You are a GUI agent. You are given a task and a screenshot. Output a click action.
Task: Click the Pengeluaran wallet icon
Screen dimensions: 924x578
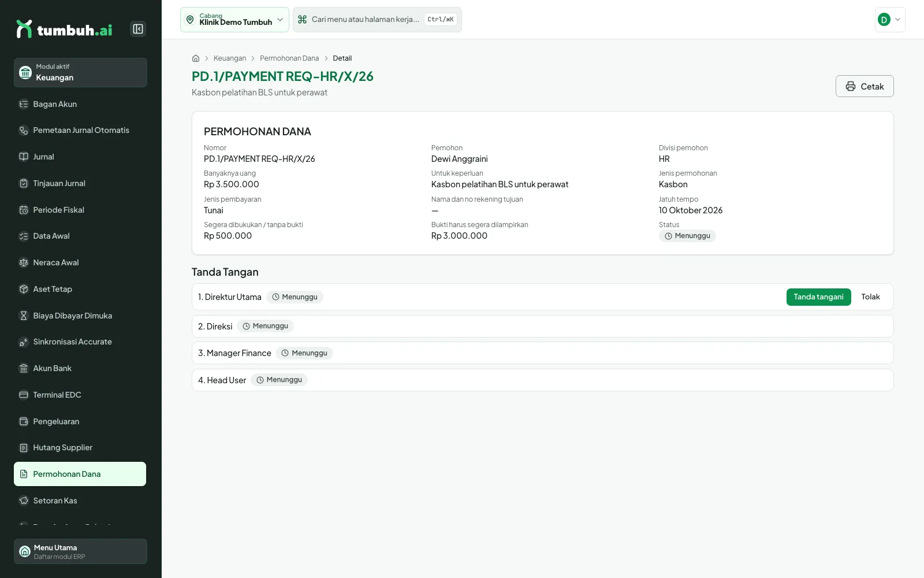point(24,421)
